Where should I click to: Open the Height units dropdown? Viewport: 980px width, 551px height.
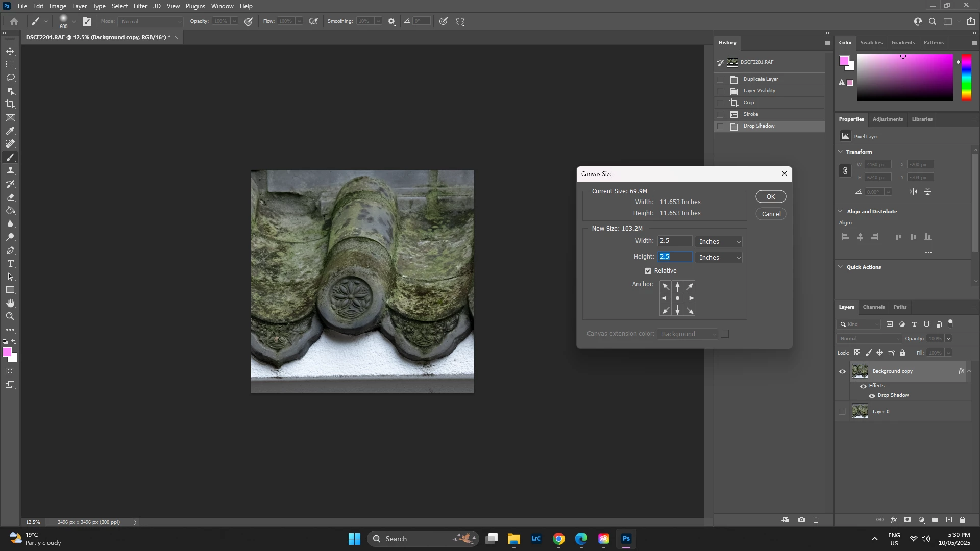719,258
